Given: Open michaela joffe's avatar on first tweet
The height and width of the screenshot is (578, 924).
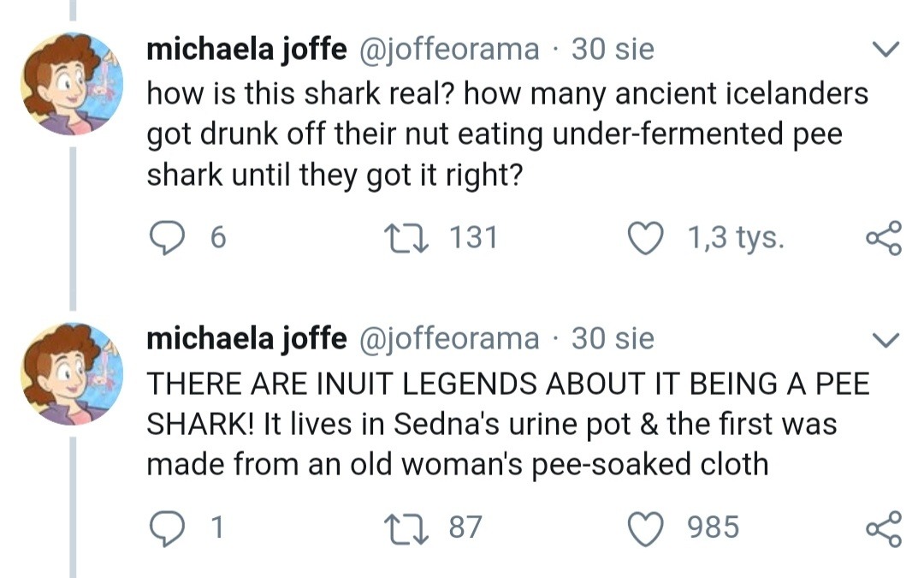Looking at the screenshot, I should (x=72, y=83).
